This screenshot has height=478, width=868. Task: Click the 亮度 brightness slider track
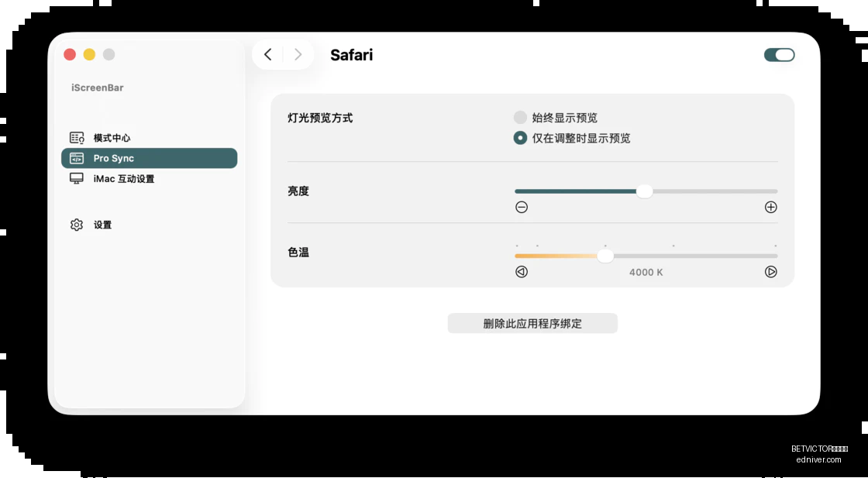[x=646, y=191]
